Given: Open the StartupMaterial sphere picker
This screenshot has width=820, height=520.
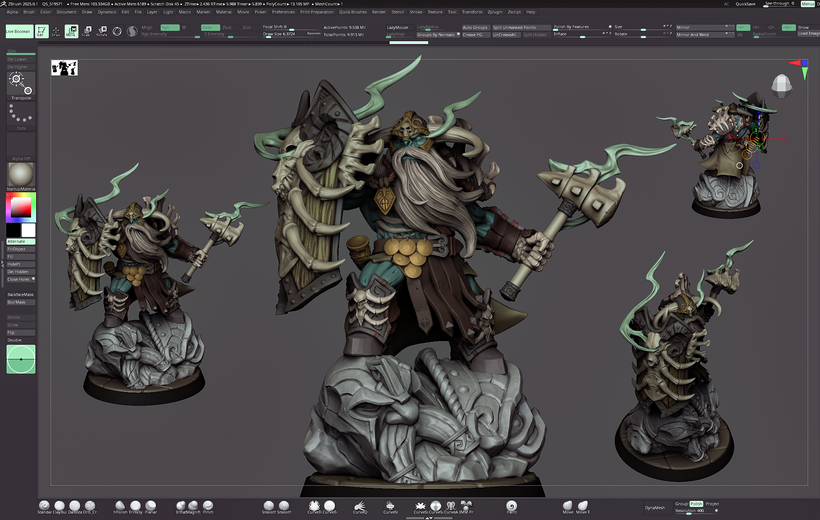Looking at the screenshot, I should [21, 173].
